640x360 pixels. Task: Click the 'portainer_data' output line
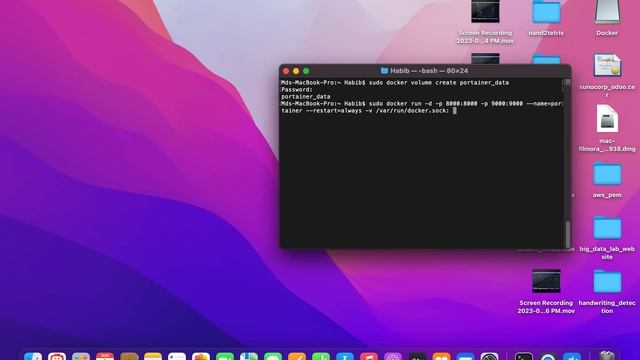point(306,97)
